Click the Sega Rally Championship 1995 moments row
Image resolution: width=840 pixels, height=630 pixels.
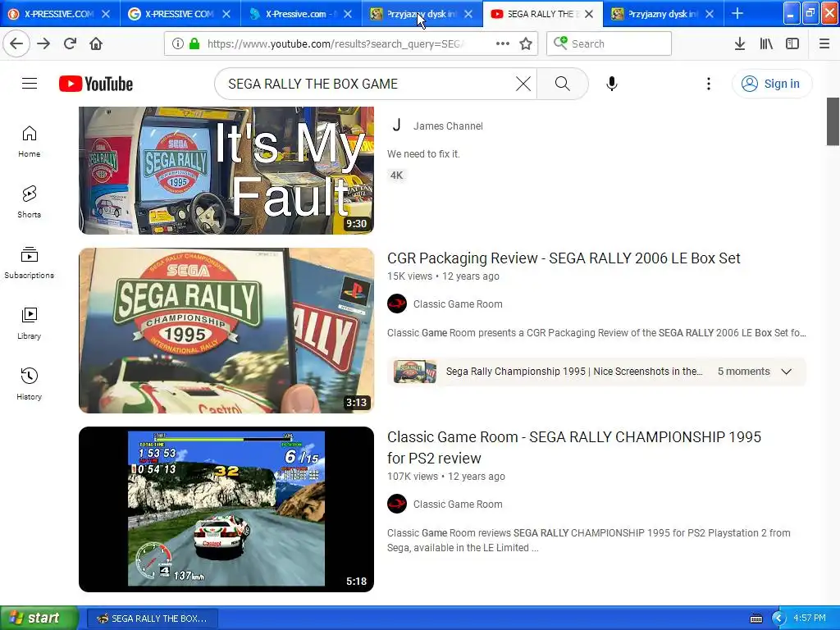[597, 372]
